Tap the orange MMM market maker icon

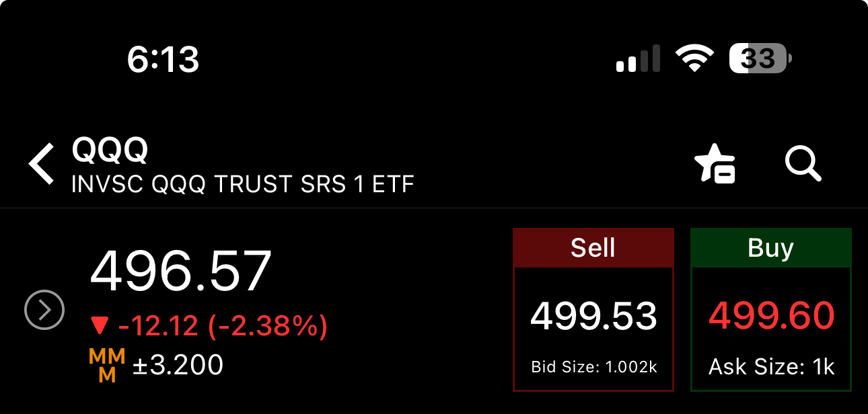click(107, 366)
